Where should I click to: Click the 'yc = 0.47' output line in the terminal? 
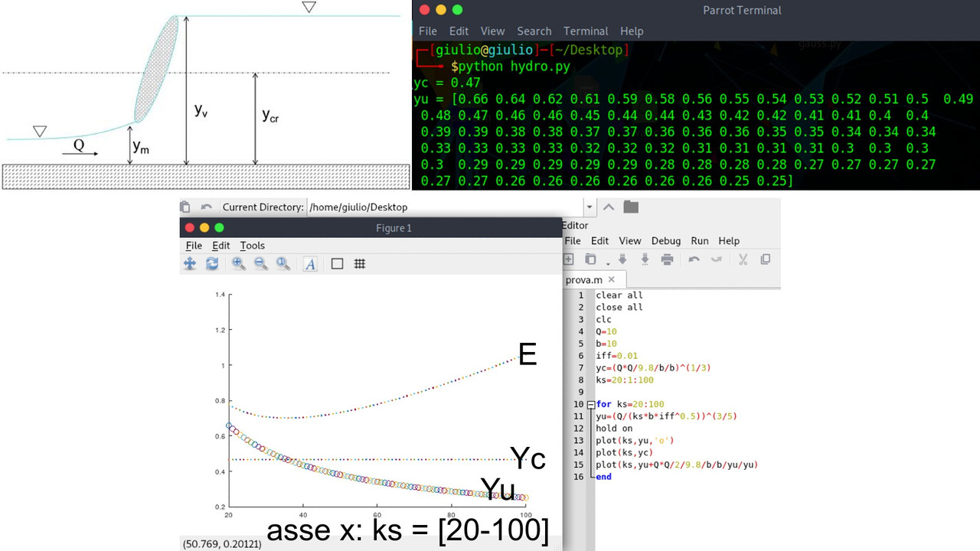coord(446,83)
